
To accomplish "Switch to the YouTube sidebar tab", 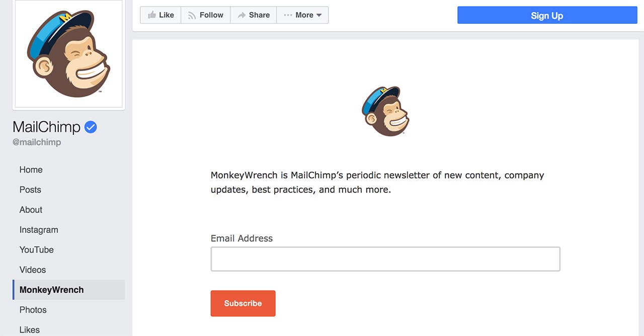I will (x=37, y=250).
